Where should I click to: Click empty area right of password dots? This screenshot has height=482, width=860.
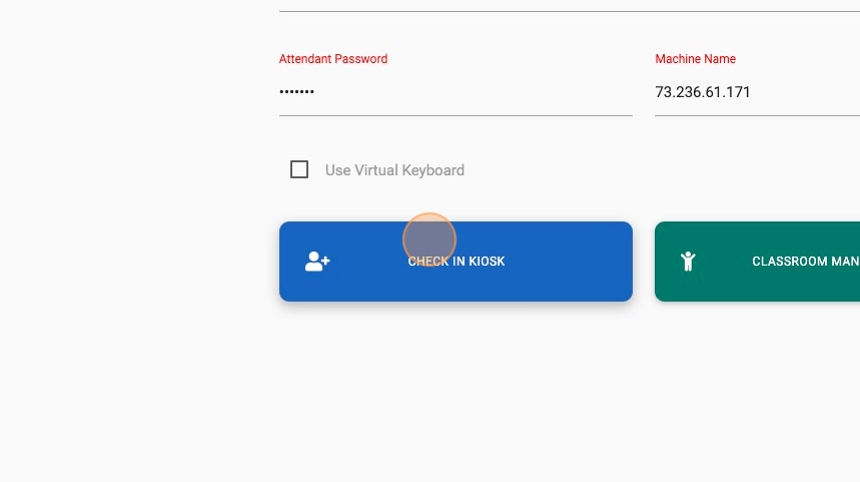coord(480,92)
